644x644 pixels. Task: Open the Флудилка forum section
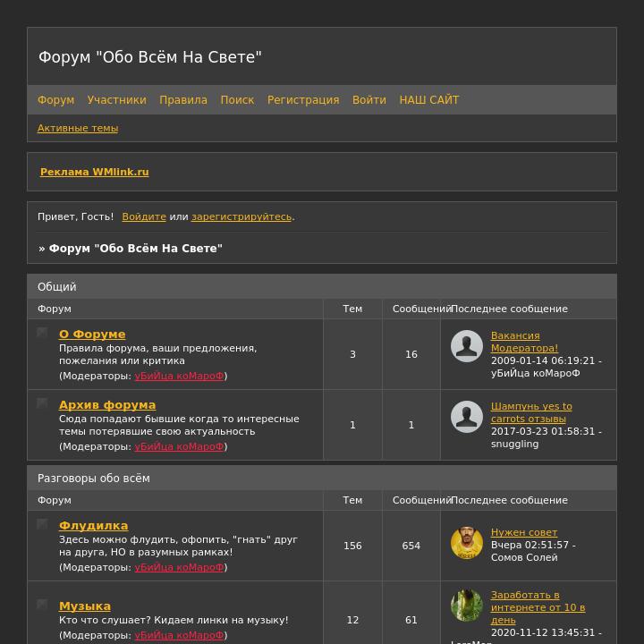point(93,526)
